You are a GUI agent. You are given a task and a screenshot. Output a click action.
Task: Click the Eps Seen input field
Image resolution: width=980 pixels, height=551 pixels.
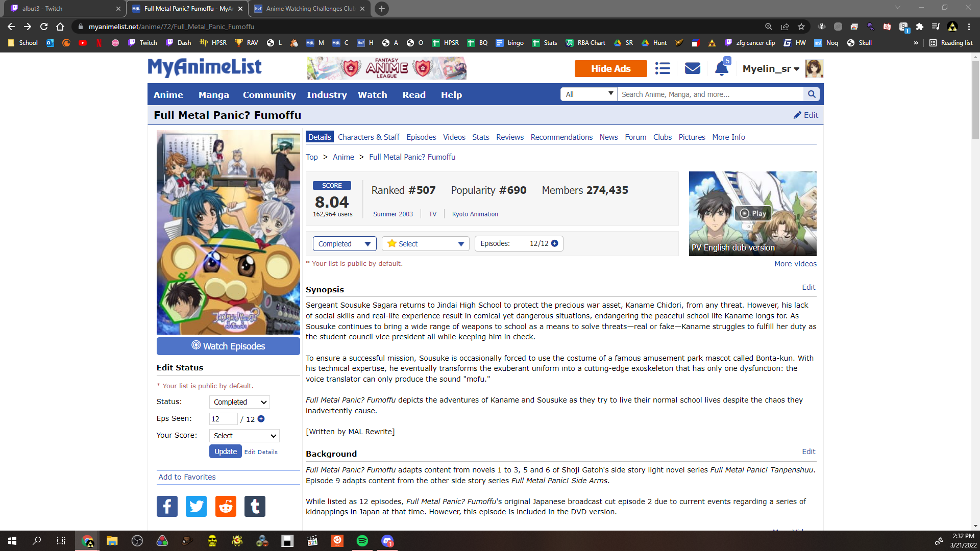(x=223, y=419)
